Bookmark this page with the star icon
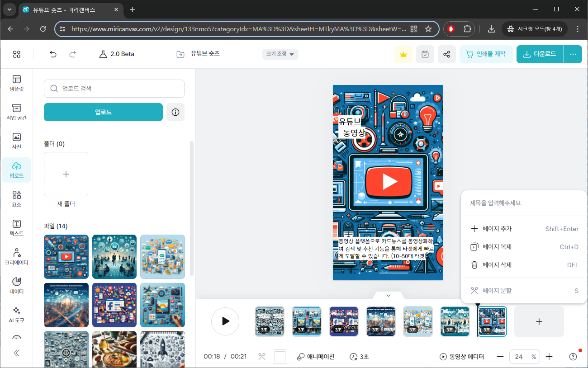Screen dimensions: 588x368 tap(428, 28)
